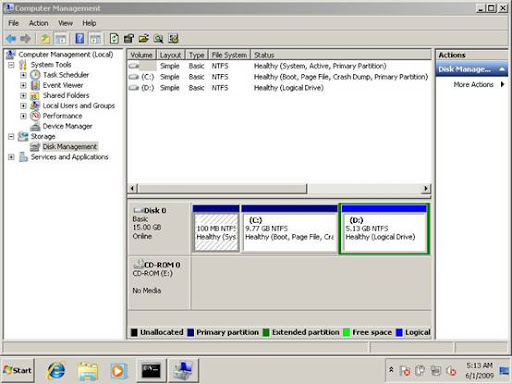
Task: Open Internet Explorer from the taskbar
Action: 56,370
